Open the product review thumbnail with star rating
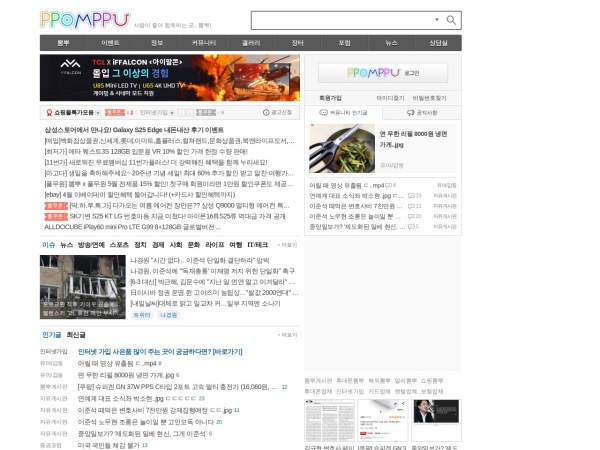The height and width of the screenshot is (450, 600). (x=383, y=421)
